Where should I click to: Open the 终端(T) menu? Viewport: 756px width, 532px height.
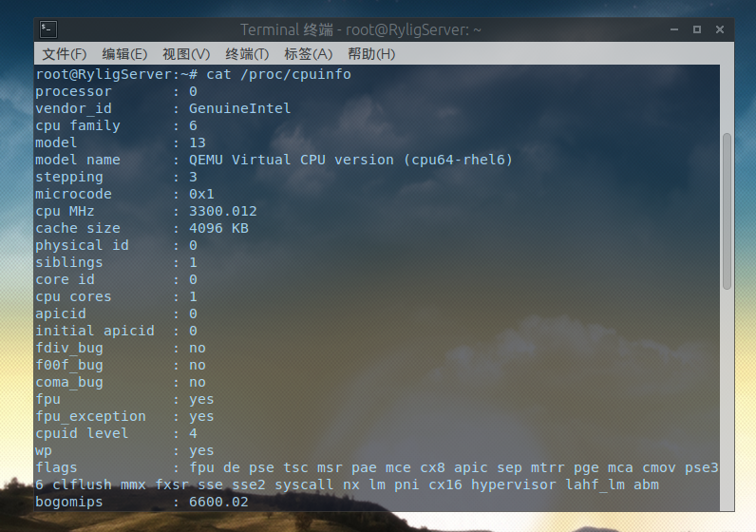tap(247, 53)
